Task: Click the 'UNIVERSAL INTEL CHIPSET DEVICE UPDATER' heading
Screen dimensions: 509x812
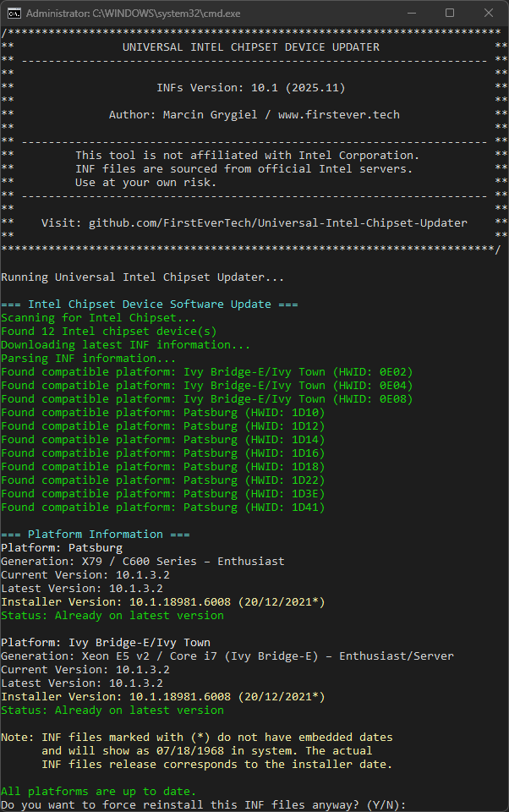Action: click(x=251, y=47)
